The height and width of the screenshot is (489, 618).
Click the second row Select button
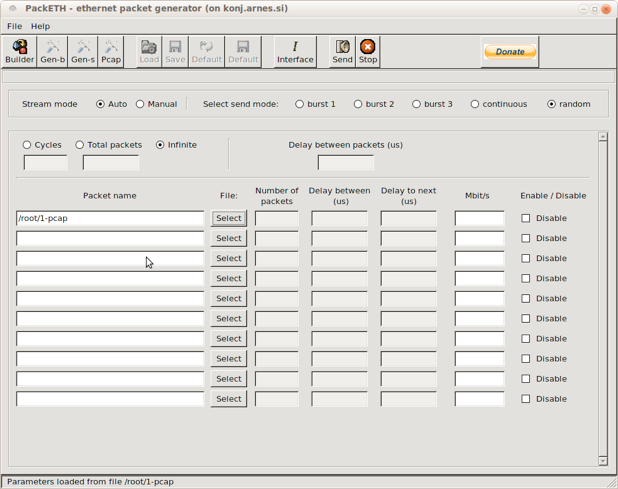(229, 238)
